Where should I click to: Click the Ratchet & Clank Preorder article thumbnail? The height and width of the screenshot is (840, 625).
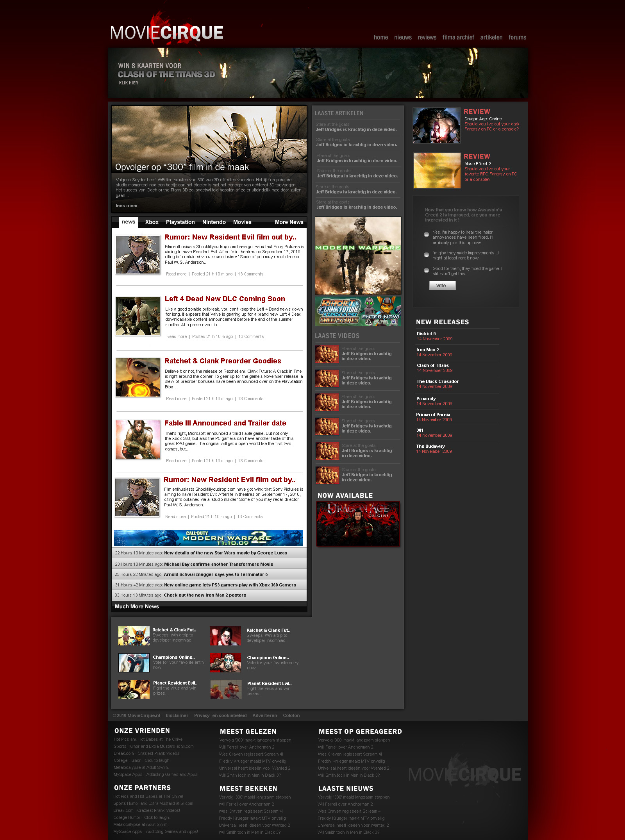tap(137, 378)
